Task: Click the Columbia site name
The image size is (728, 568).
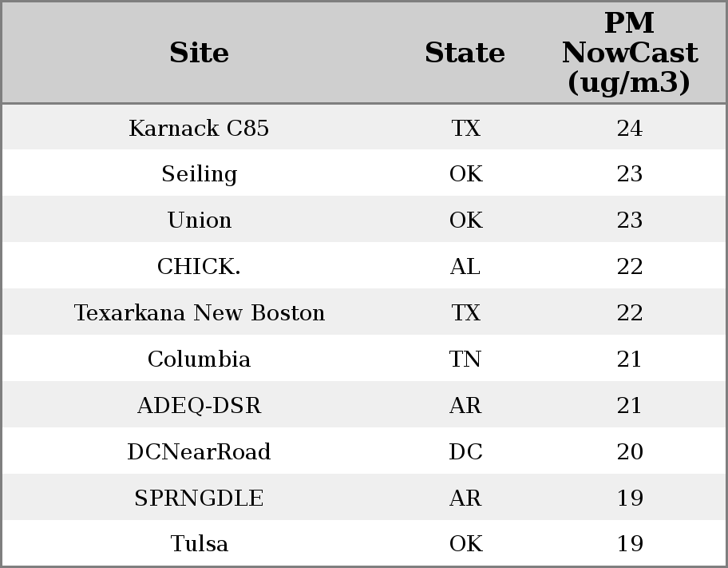Action: click(x=200, y=359)
